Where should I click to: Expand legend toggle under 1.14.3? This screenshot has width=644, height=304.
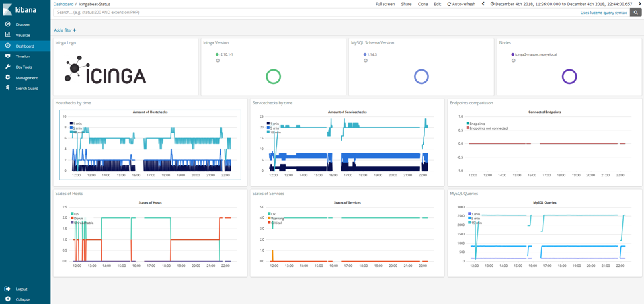point(365,60)
